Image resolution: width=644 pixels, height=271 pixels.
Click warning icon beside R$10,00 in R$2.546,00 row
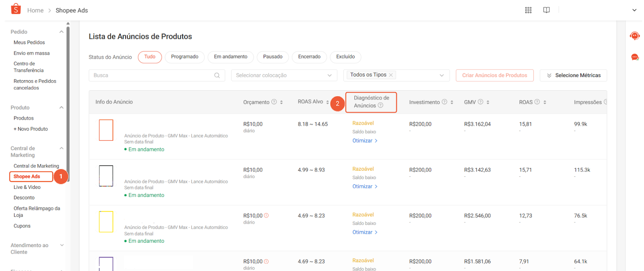[266, 215]
